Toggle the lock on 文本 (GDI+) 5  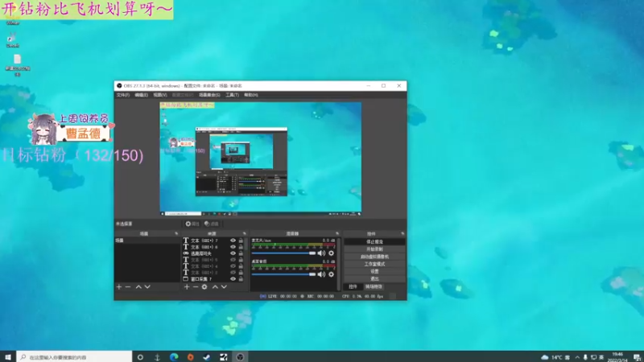241,260
